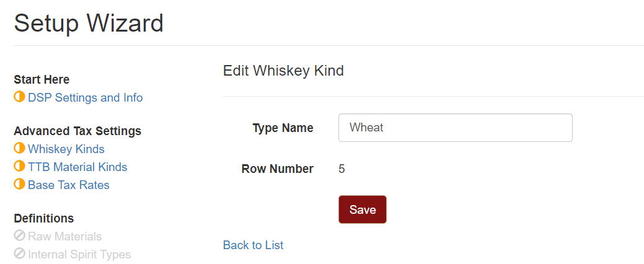Viewport: 644px width, 264px height.
Task: Click the Setup Wizard page title
Action: click(89, 23)
